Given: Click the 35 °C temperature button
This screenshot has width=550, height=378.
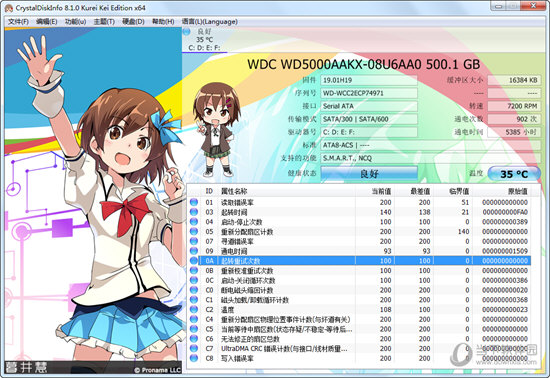Looking at the screenshot, I should pyautogui.click(x=514, y=174).
